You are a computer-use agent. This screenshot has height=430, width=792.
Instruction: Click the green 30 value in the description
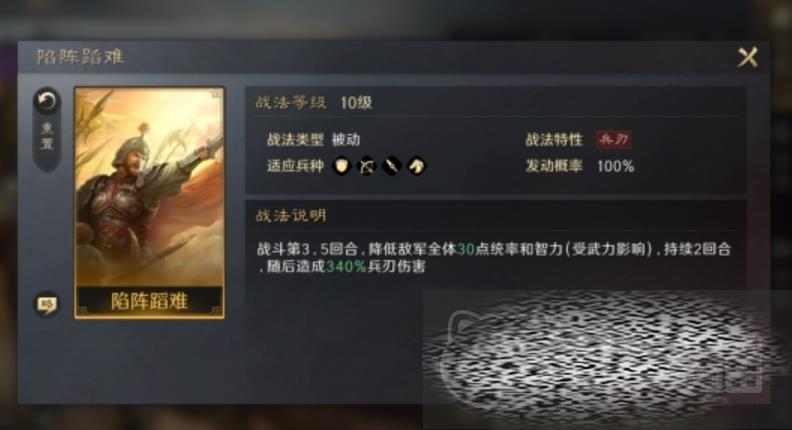coord(466,249)
